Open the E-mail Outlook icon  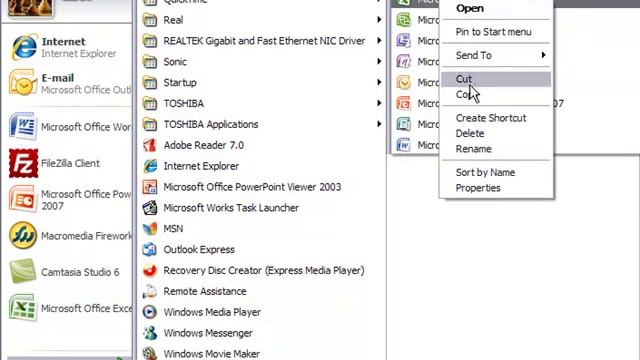[23, 83]
